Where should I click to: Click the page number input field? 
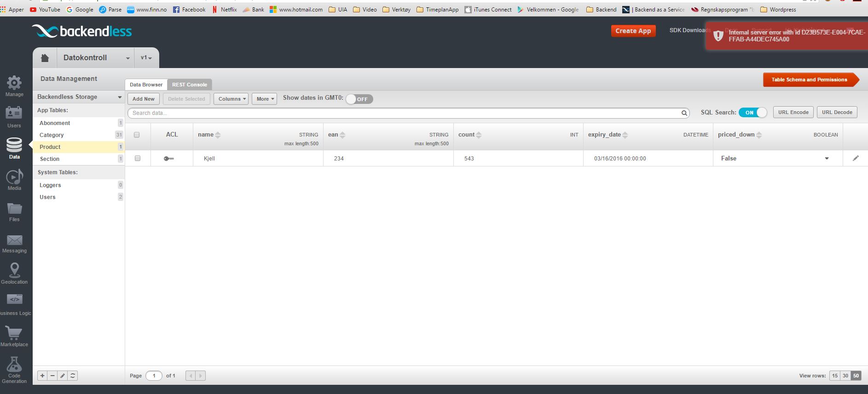(154, 376)
